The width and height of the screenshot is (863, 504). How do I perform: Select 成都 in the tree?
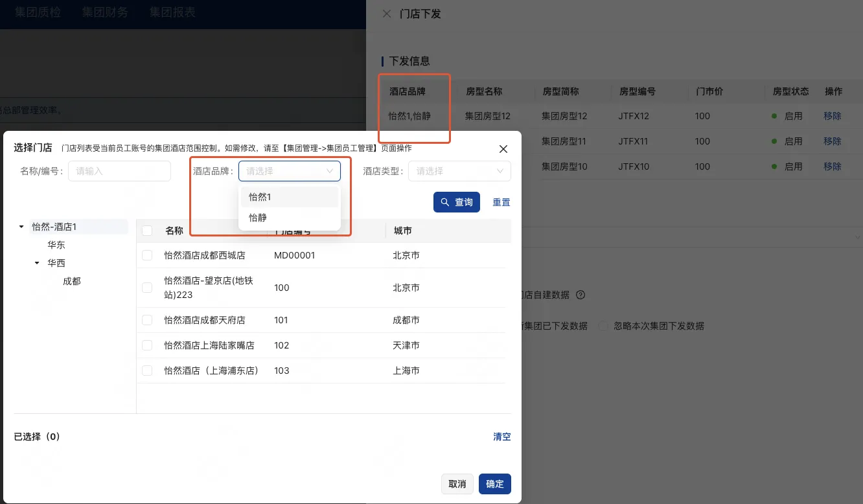(72, 281)
